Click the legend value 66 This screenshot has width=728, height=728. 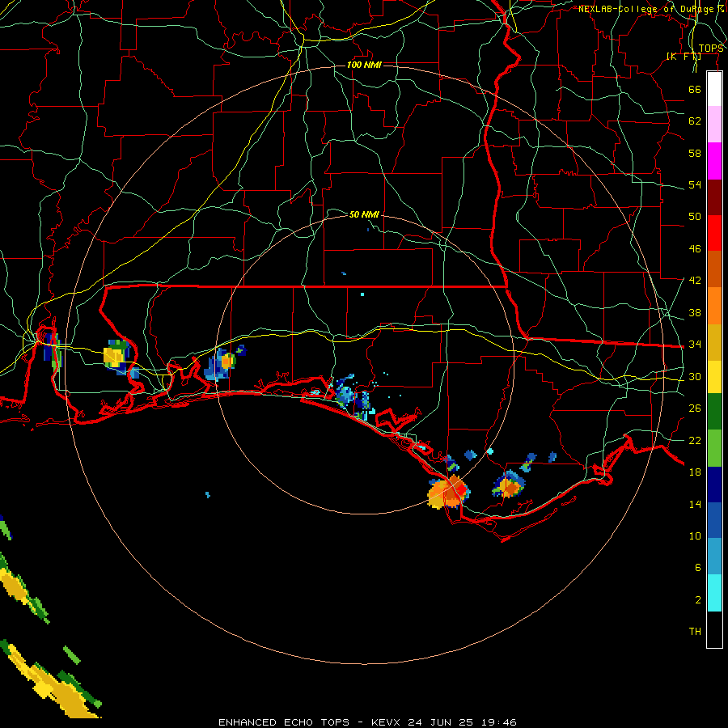[695, 89]
